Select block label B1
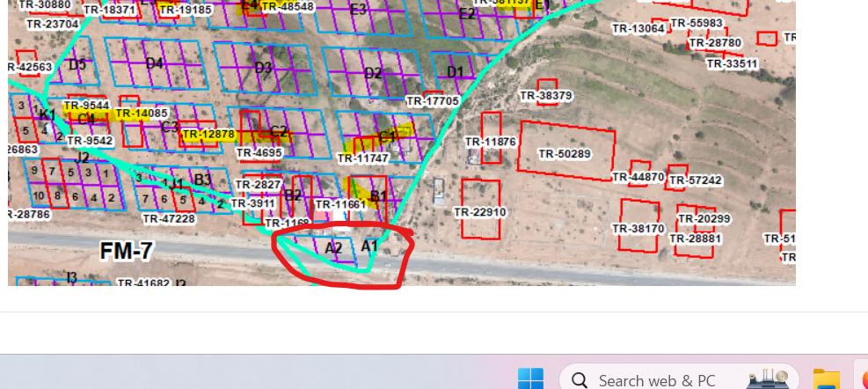 378,196
